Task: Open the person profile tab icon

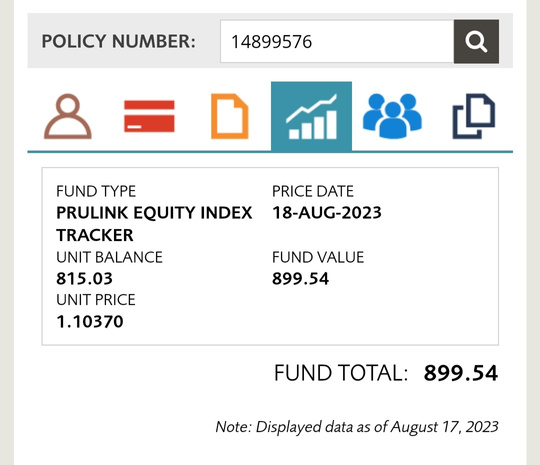Action: [x=68, y=116]
